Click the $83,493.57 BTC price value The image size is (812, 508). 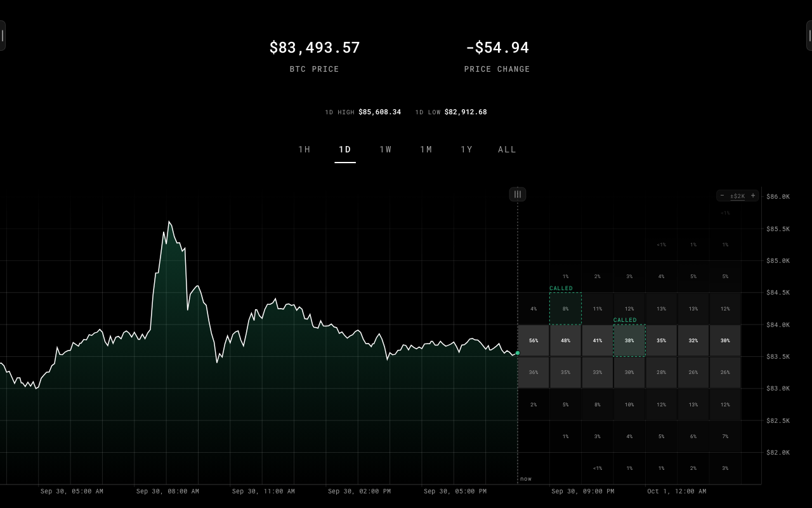315,48
